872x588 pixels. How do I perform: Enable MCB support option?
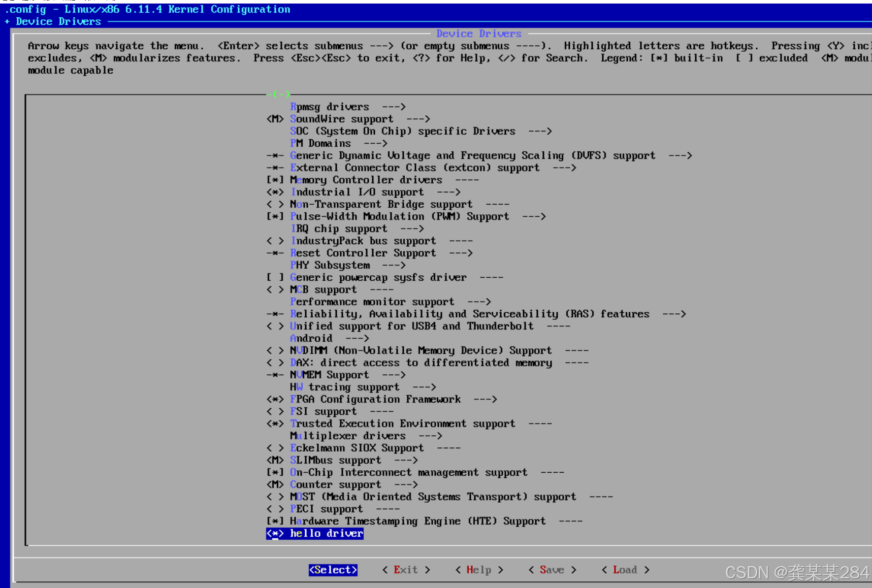[275, 289]
